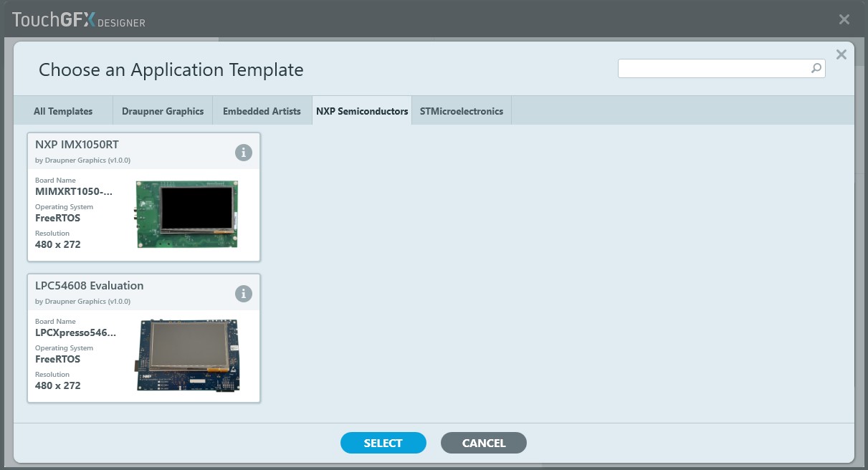Select the LPCXpresso546 board image
This screenshot has height=470, width=868.
(x=186, y=355)
